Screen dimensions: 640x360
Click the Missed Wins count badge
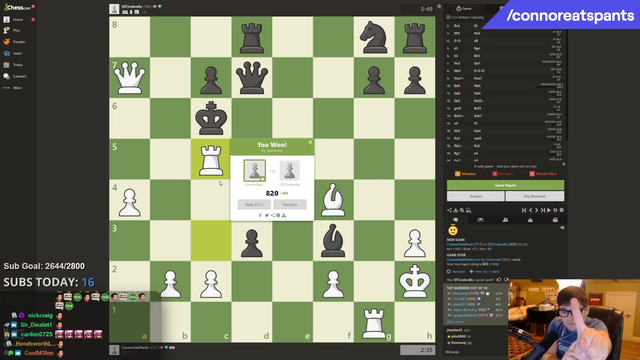pos(532,174)
